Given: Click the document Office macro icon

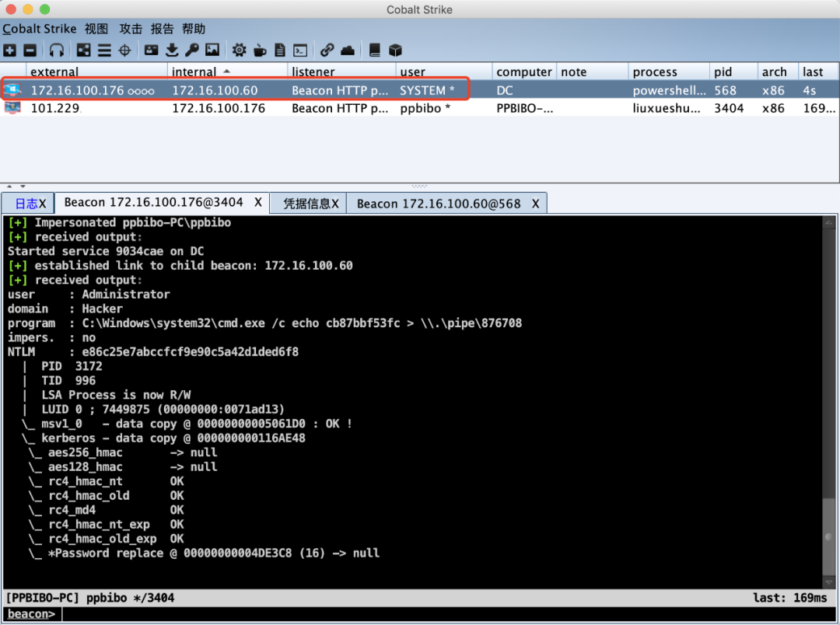Looking at the screenshot, I should point(280,51).
